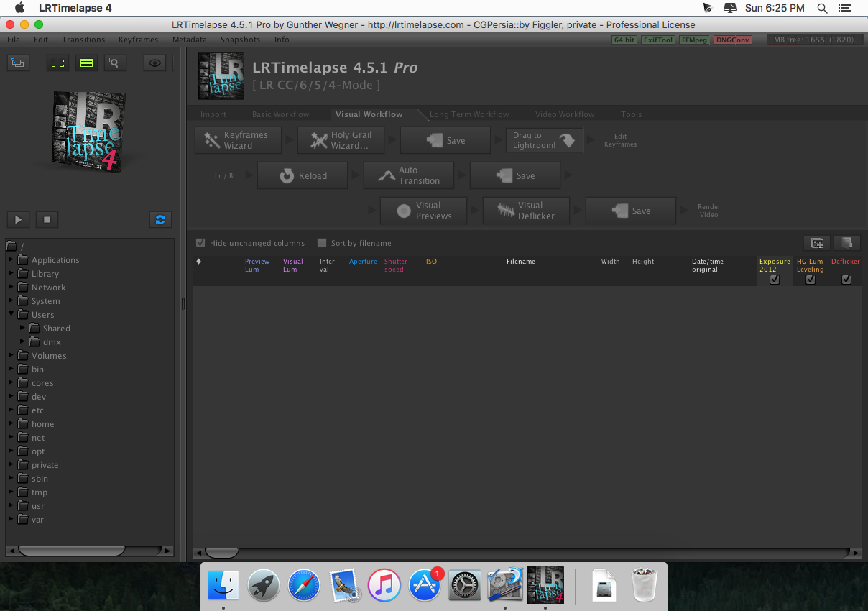The width and height of the screenshot is (868, 611).
Task: Expand the private folder arrow
Action: 11,464
